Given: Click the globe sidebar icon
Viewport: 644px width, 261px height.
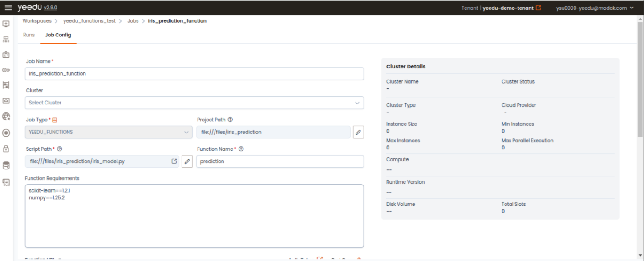Looking at the screenshot, I should coord(6,116).
